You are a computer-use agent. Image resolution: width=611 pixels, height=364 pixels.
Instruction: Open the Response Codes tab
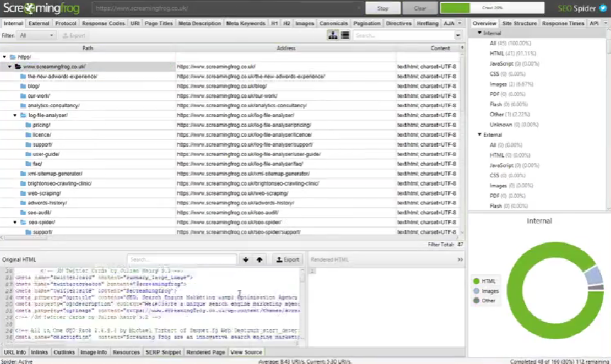coord(104,23)
